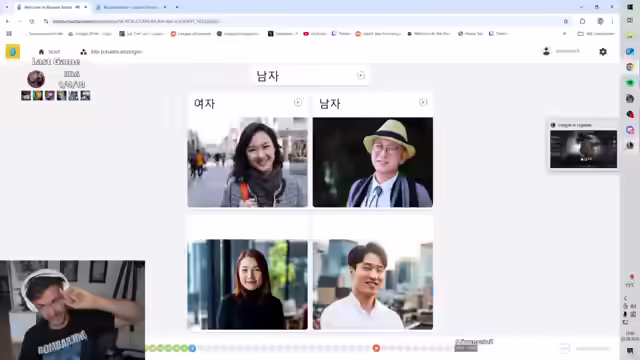Go forward in the browser
640x360 pixels.
pos(20,21)
